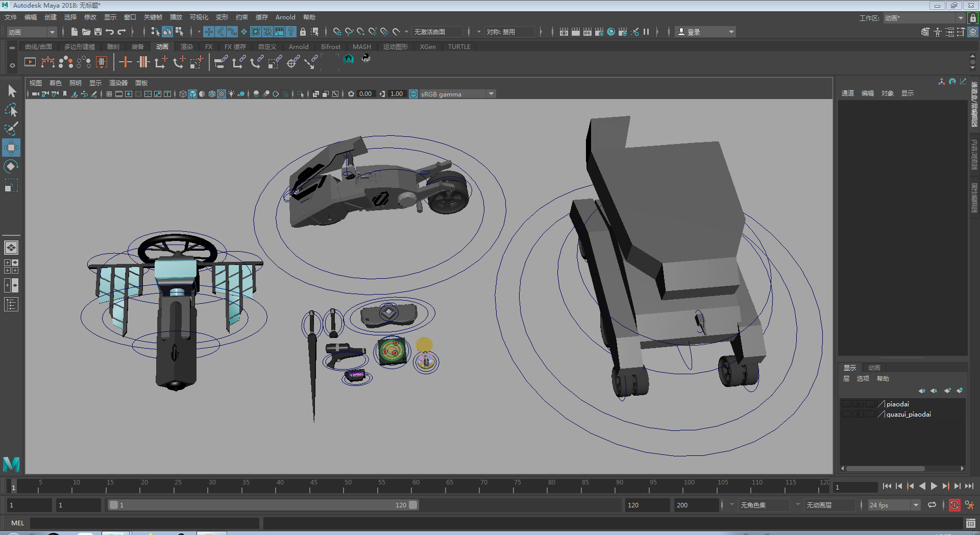Click the Ghost selected shelf icon
The height and width of the screenshot is (535, 980).
point(66,62)
